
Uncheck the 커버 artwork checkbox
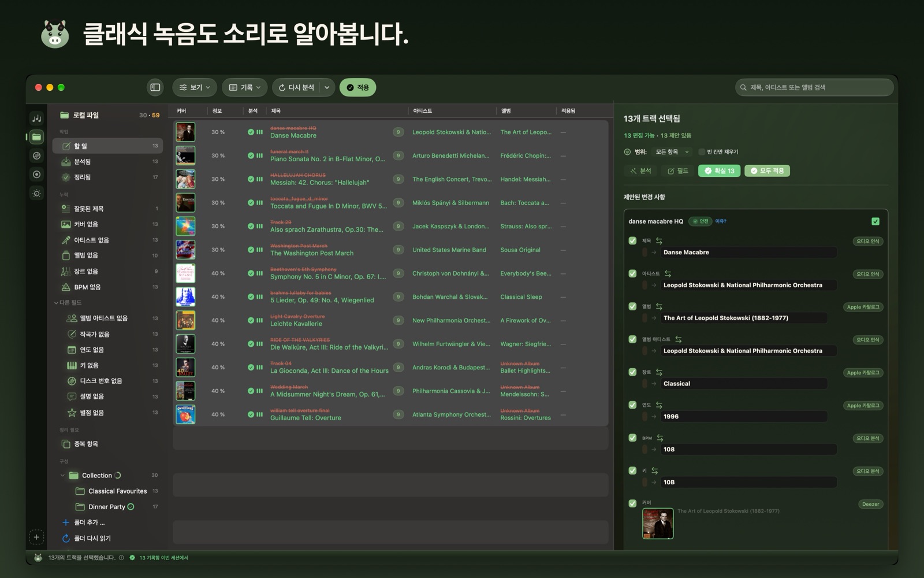pyautogui.click(x=632, y=503)
